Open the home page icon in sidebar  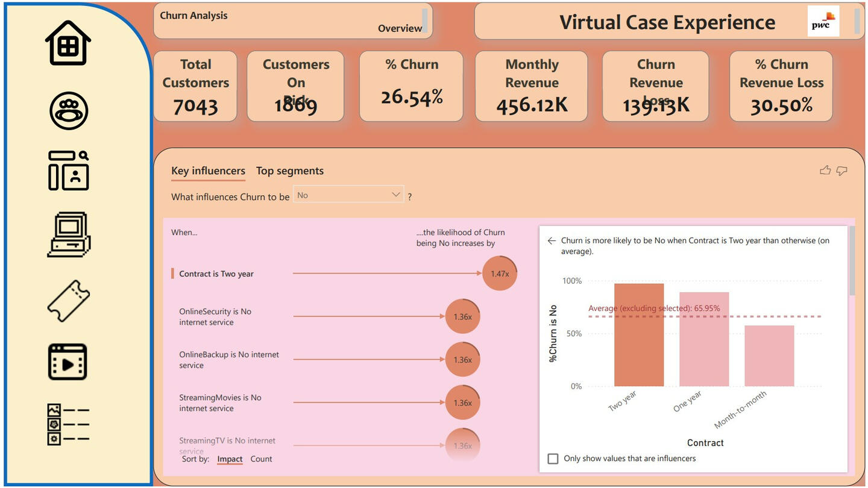pos(68,43)
